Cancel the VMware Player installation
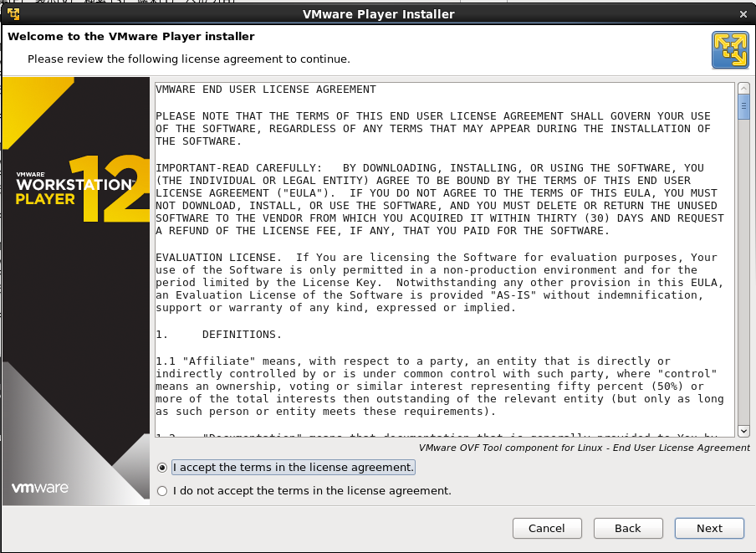Image resolution: width=756 pixels, height=553 pixels. 547,528
